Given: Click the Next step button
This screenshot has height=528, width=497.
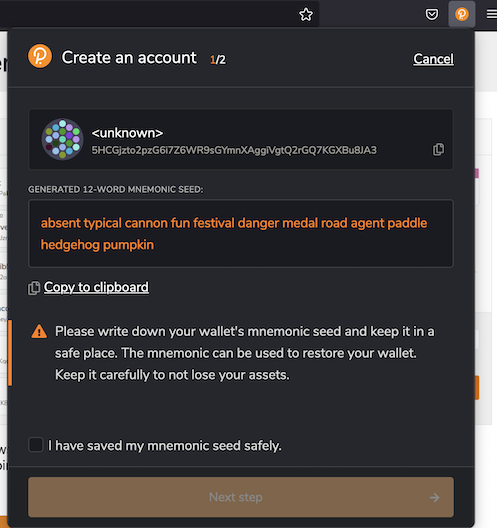Looking at the screenshot, I should 241,497.
